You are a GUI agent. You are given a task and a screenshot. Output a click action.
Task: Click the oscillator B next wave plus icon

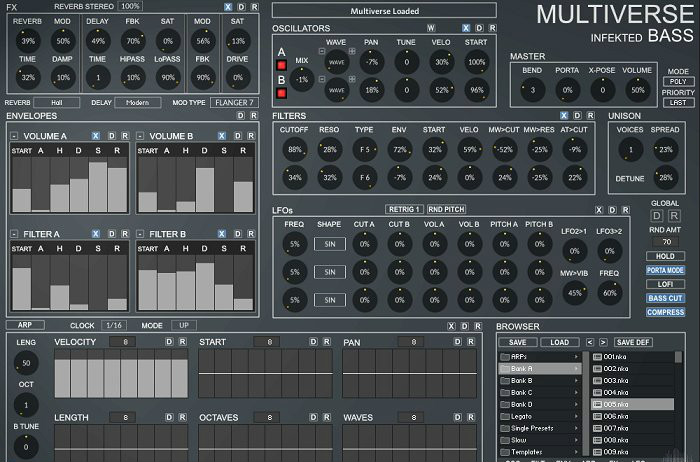pos(352,79)
